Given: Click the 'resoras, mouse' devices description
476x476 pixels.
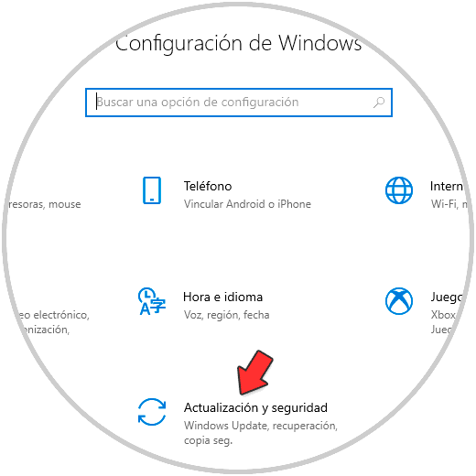Looking at the screenshot, I should (45, 204).
